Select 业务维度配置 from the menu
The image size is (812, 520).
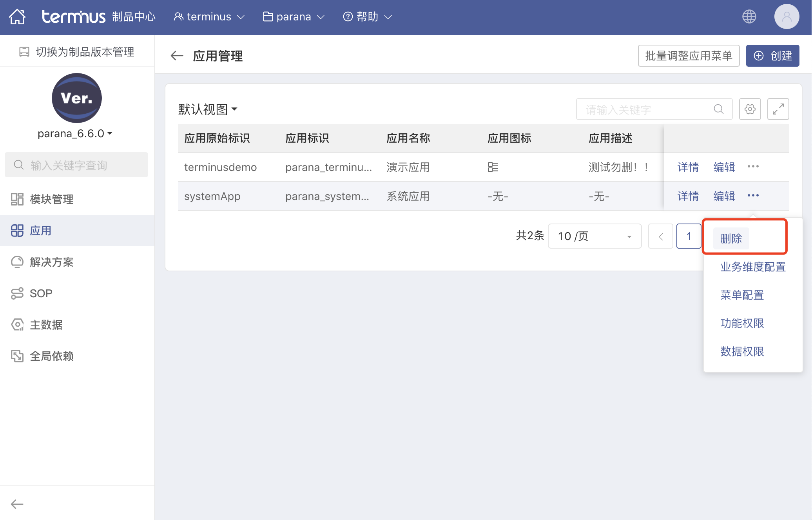753,267
